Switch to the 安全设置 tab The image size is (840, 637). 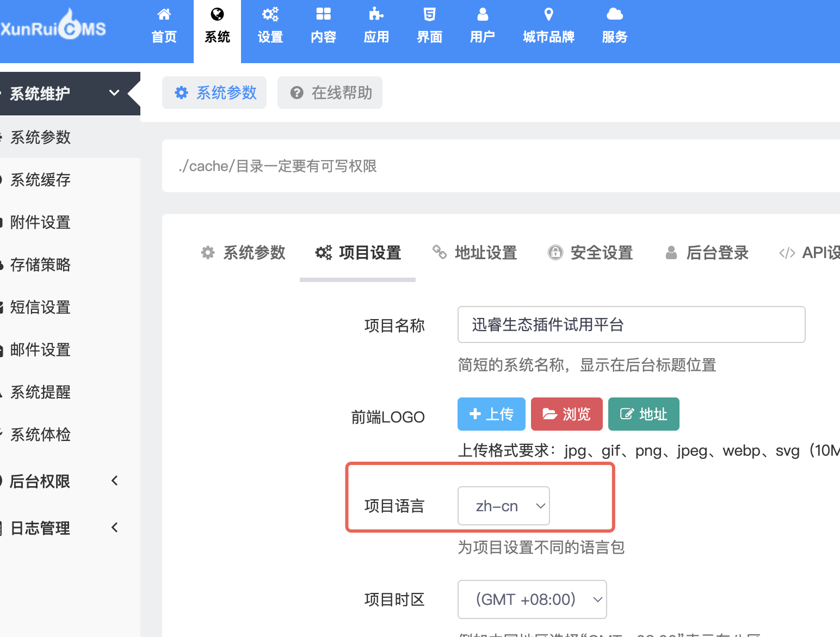coord(591,253)
